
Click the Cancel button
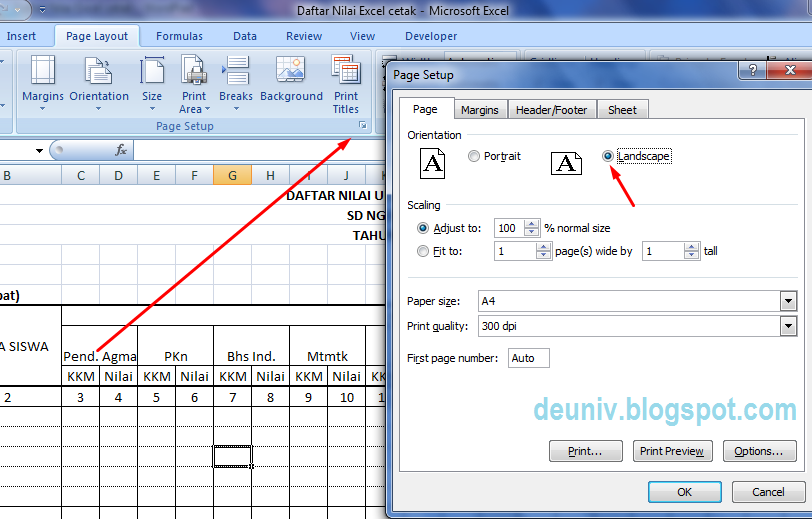(x=768, y=492)
